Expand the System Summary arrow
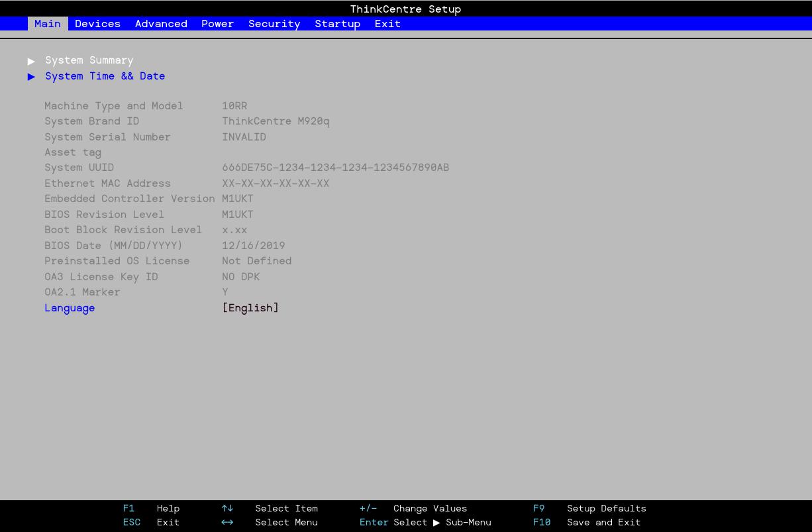Viewport: 812px width, 532px height. (31, 61)
